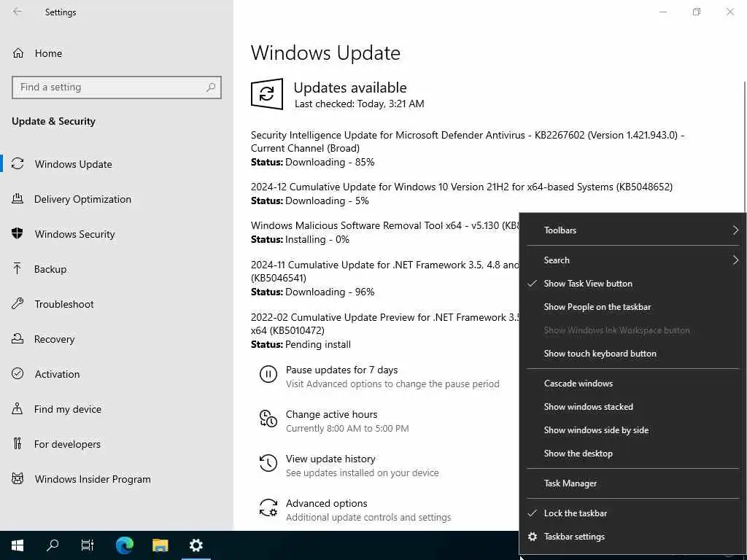Open File Explorer from the taskbar
The width and height of the screenshot is (747, 560).
(x=160, y=545)
